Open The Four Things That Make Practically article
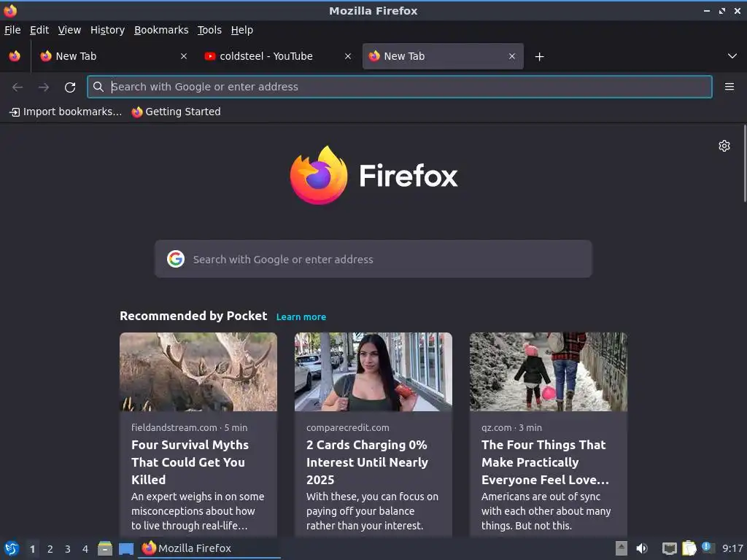 coord(545,462)
